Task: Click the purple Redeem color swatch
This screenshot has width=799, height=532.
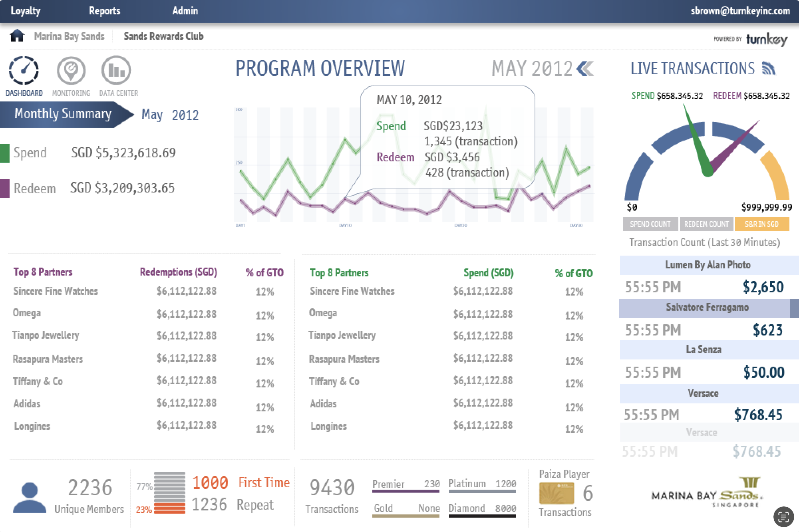Action: point(5,188)
